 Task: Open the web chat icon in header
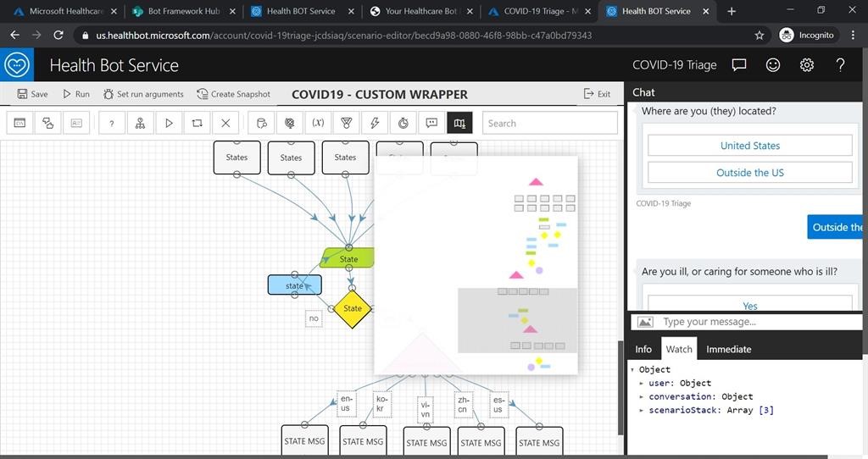(739, 64)
